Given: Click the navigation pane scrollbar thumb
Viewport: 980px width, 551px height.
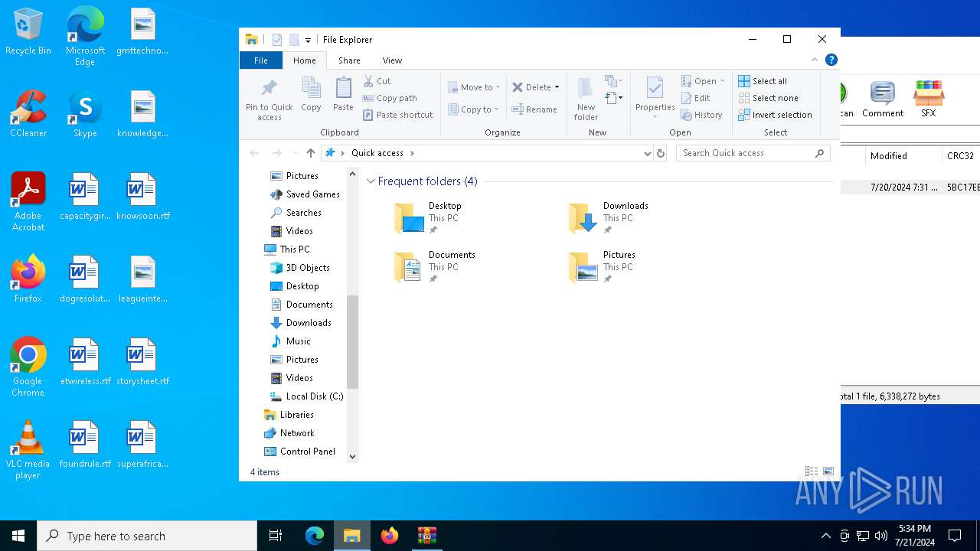Looking at the screenshot, I should (x=352, y=342).
